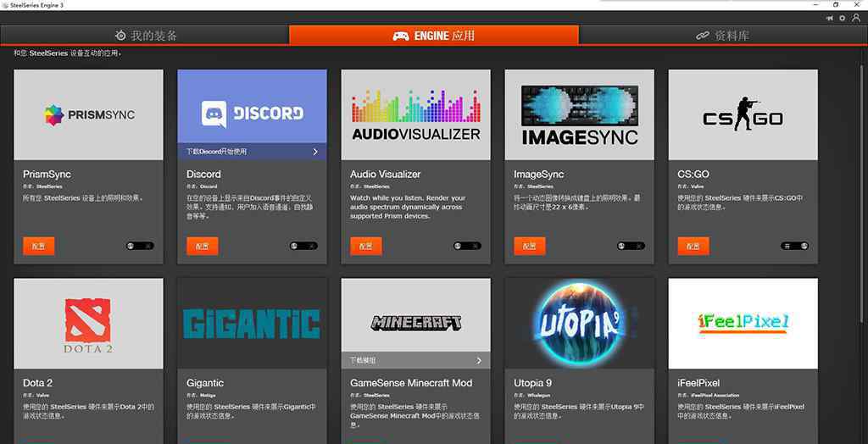Viewport: 868px width, 444px height.
Task: Toggle Audio Visualizer switch
Action: [x=467, y=246]
